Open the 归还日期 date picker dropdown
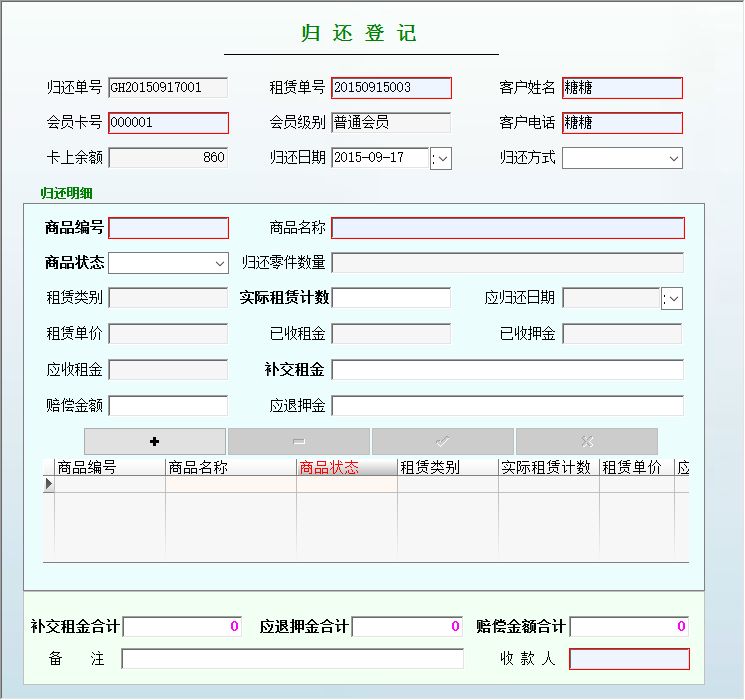Image resolution: width=745 pixels, height=700 pixels. 441,158
